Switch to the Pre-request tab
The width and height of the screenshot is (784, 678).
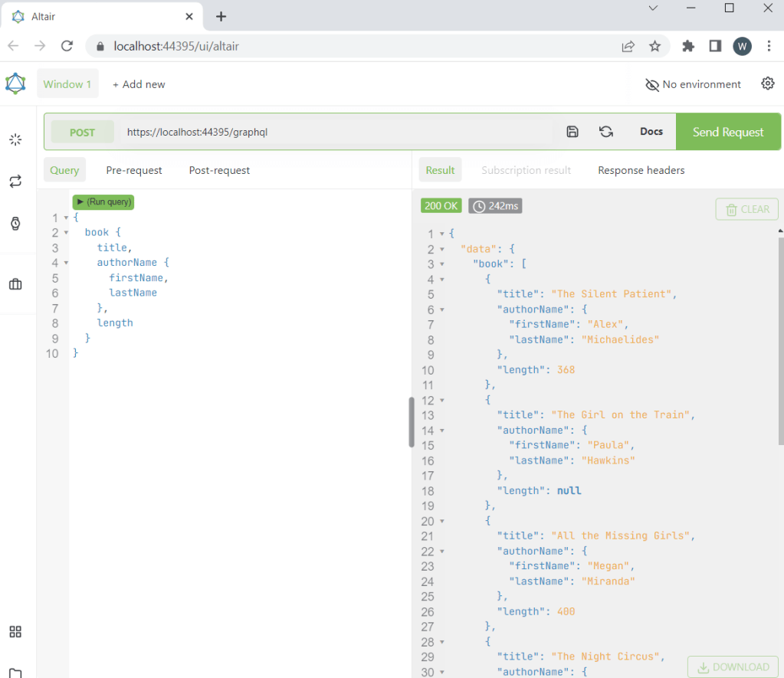pyautogui.click(x=134, y=170)
